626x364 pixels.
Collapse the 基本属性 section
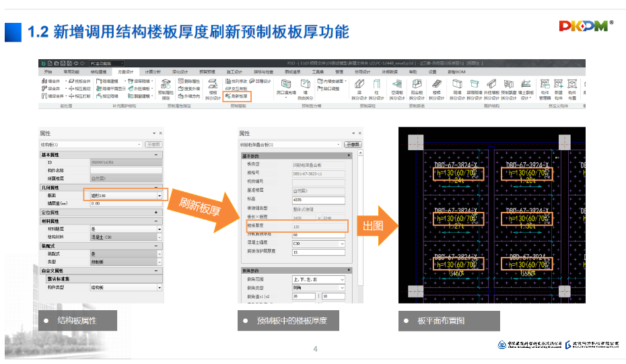[156, 155]
